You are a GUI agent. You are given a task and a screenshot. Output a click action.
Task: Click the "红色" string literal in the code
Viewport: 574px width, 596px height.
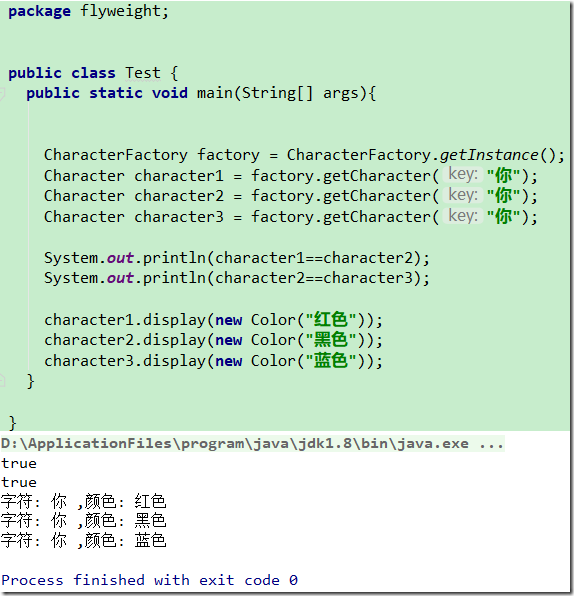pos(331,320)
